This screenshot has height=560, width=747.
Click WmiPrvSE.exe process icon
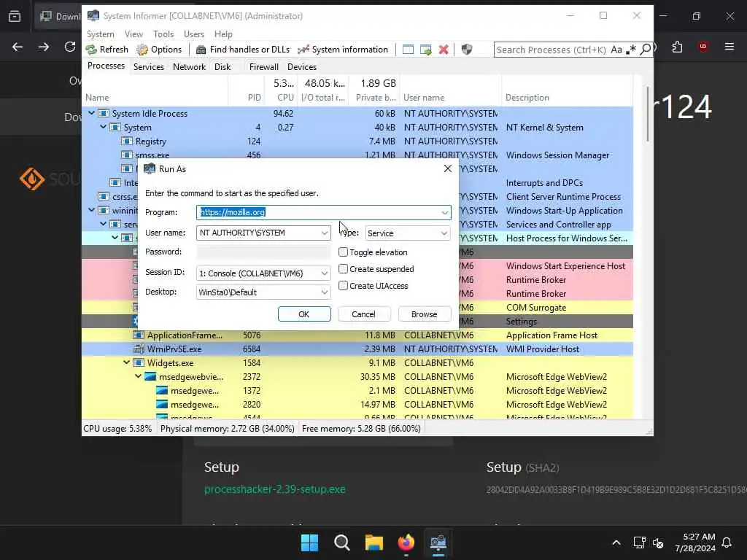coord(139,349)
